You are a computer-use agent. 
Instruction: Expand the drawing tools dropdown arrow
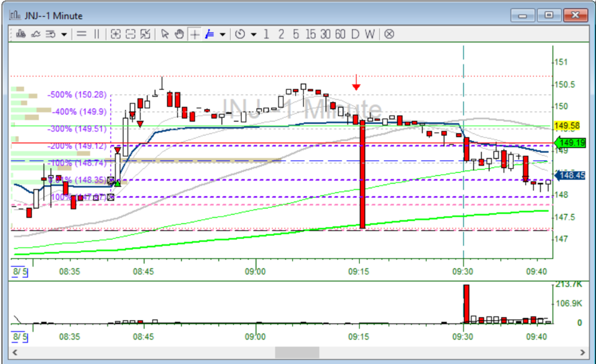pos(222,34)
